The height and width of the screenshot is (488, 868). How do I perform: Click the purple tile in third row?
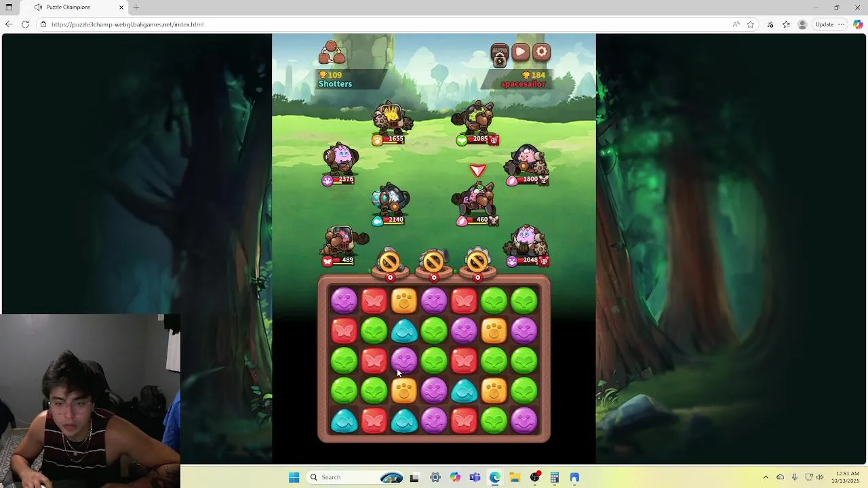click(404, 361)
